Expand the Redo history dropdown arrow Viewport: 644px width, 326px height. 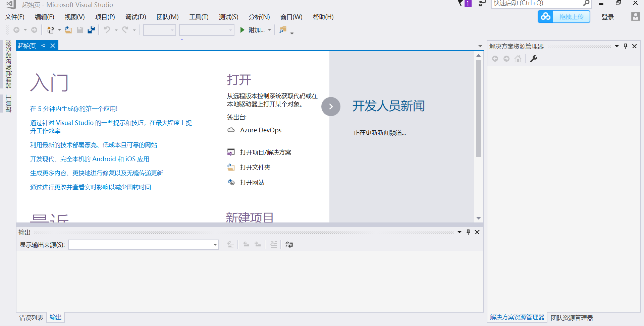pyautogui.click(x=134, y=30)
